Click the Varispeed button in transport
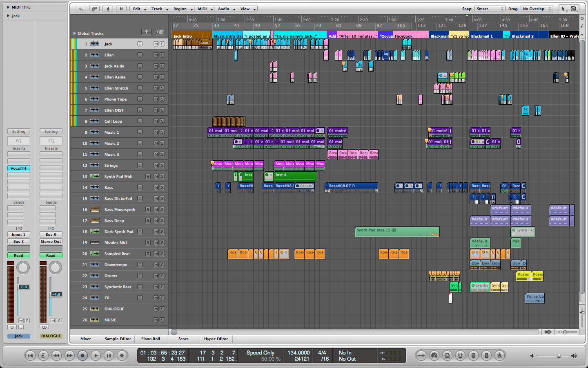The width and height of the screenshot is (588, 368). coord(421,356)
